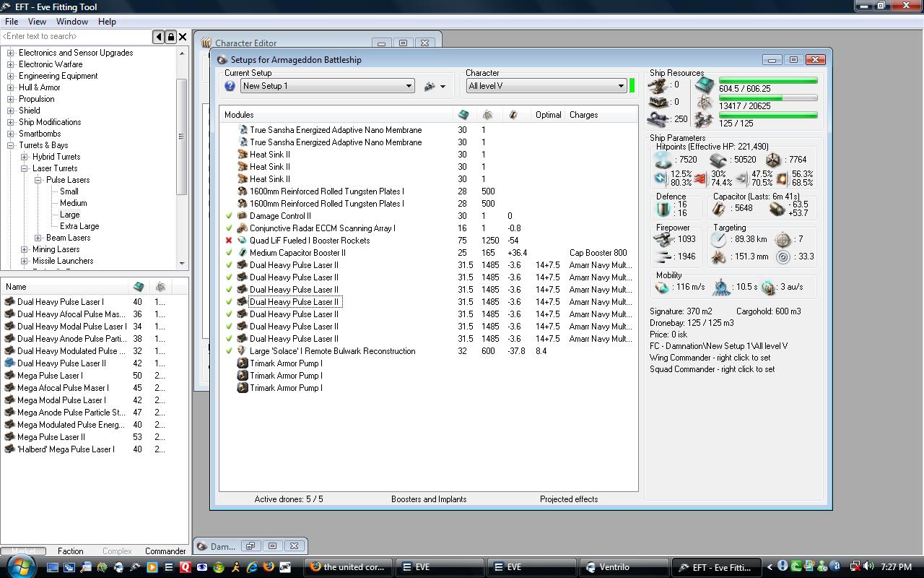Click the hull hitpoints icon showing 7764
Screen dimensions: 924x578
point(774,160)
